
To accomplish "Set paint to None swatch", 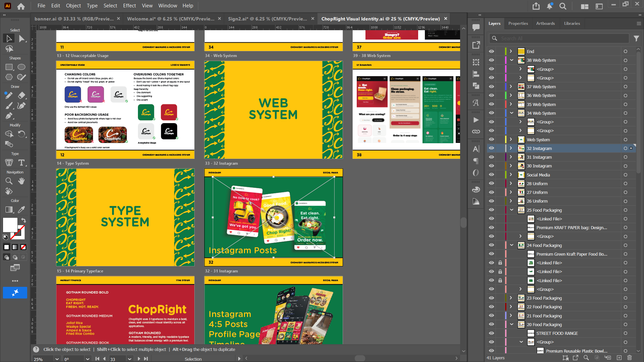I will tap(23, 247).
